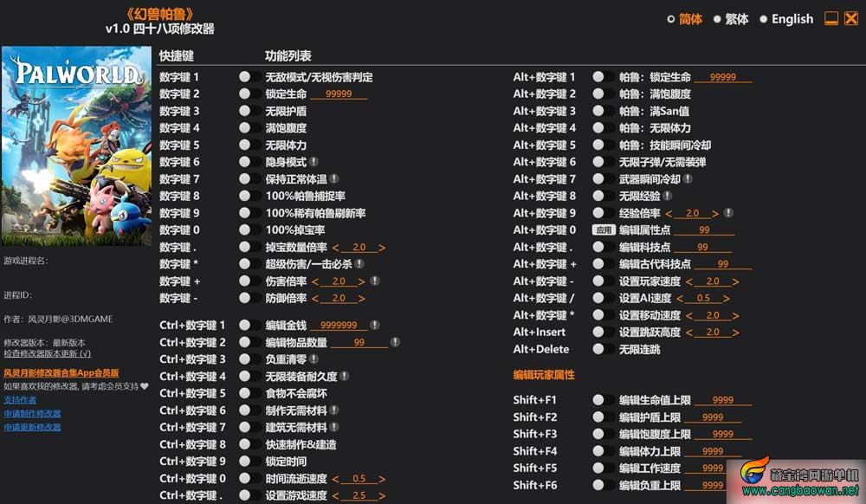Click info icon next to 无限装备耐久度

tap(345, 376)
